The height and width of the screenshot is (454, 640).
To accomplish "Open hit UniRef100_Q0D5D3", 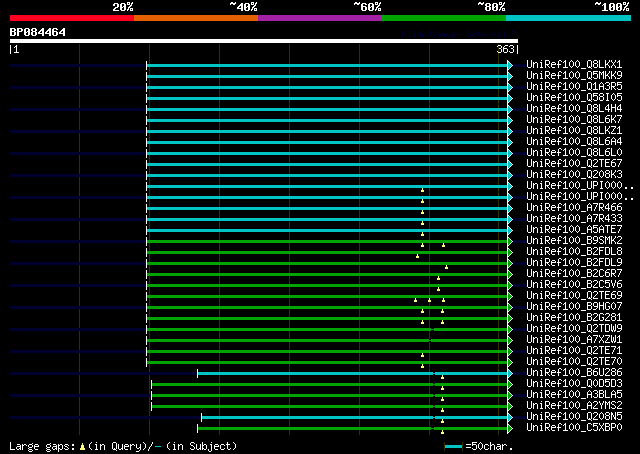I will click(x=574, y=383).
